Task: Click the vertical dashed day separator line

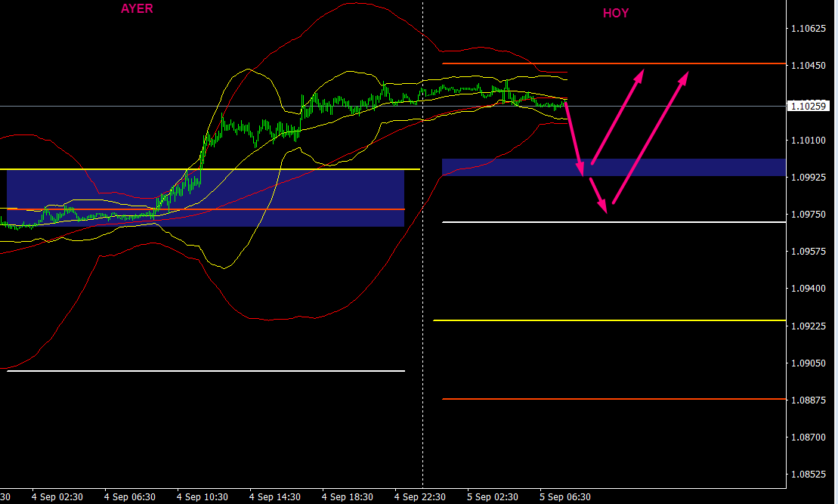Action: click(422, 302)
